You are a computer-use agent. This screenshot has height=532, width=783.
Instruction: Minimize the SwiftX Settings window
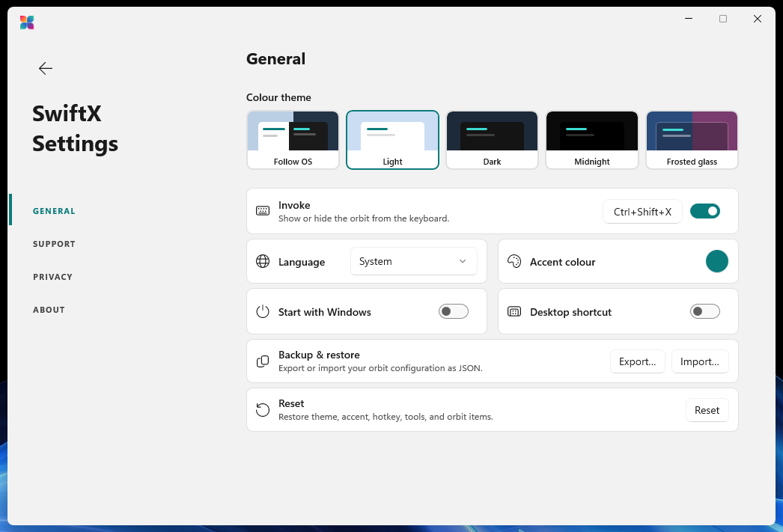coord(688,19)
